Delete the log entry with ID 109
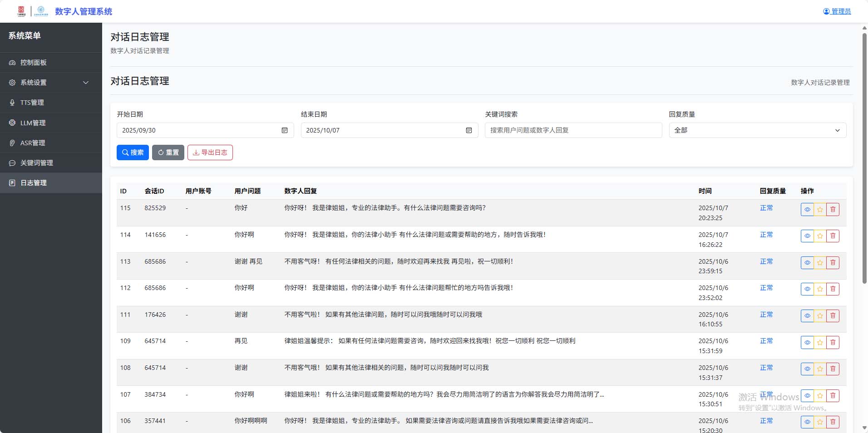 coord(833,343)
